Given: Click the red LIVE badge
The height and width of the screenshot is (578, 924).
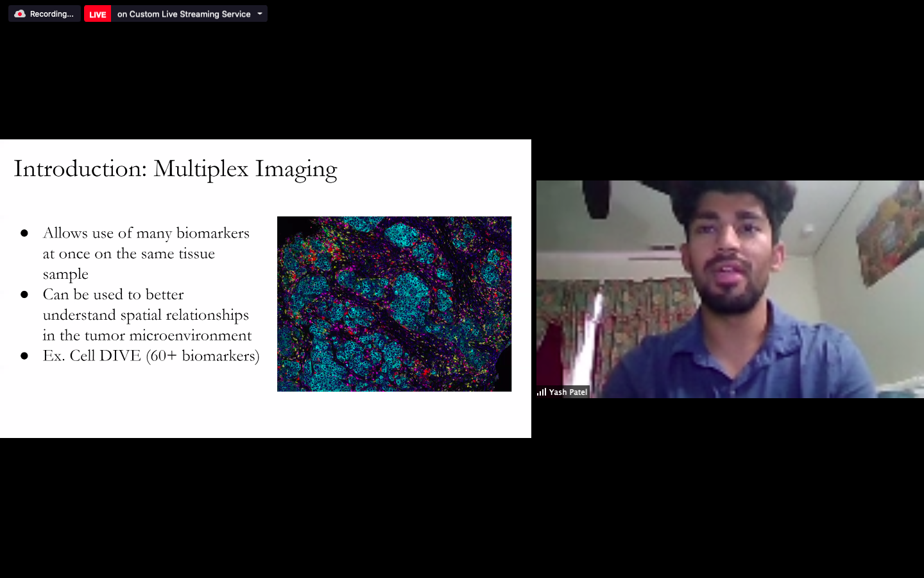Looking at the screenshot, I should pos(98,14).
